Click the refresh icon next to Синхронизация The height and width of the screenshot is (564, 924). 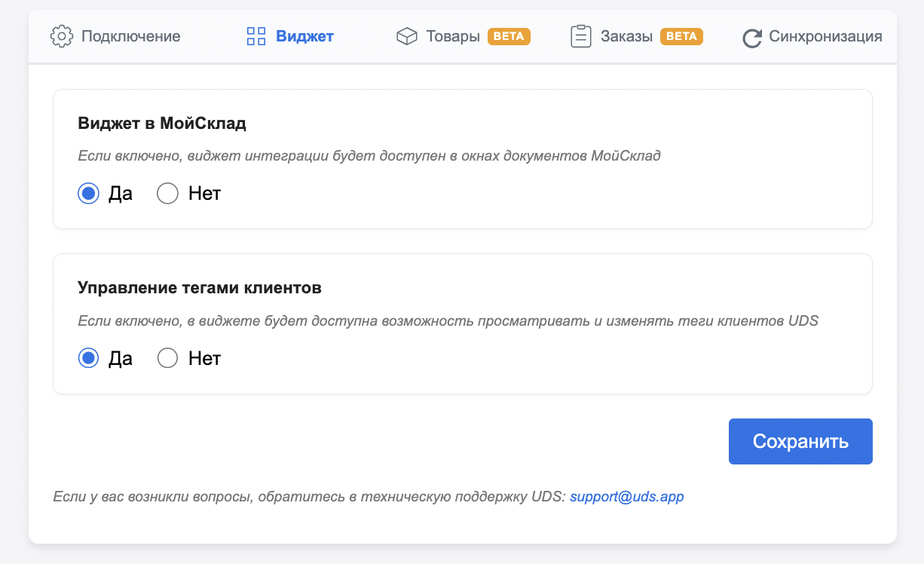[752, 38]
